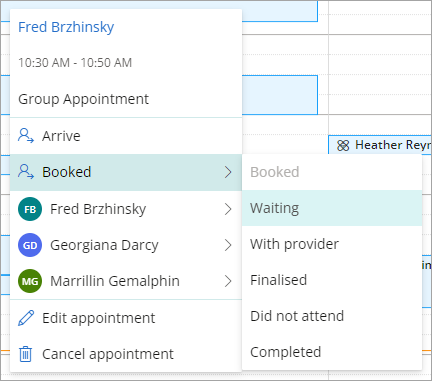Click the pencil edit icon

coord(26,318)
